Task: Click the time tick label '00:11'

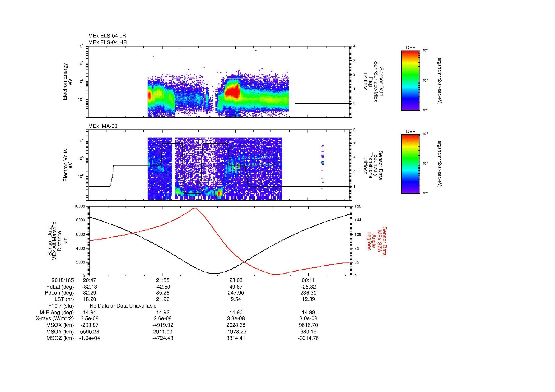Action: 308,280
